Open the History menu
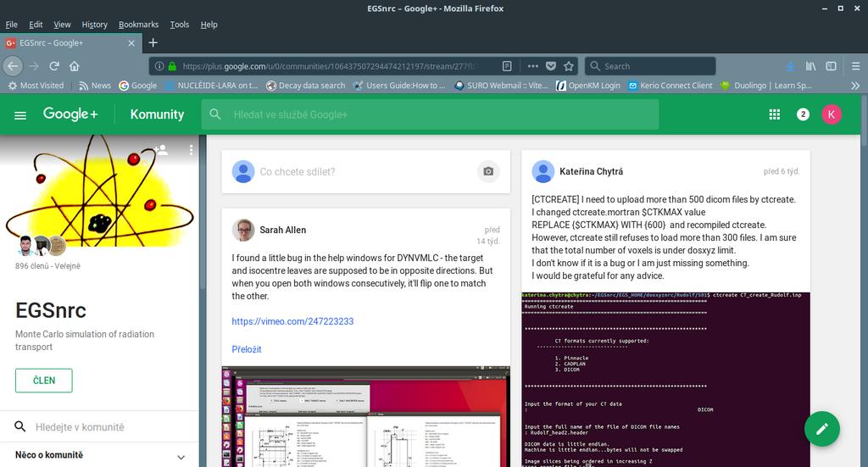868x467 pixels. click(x=95, y=25)
